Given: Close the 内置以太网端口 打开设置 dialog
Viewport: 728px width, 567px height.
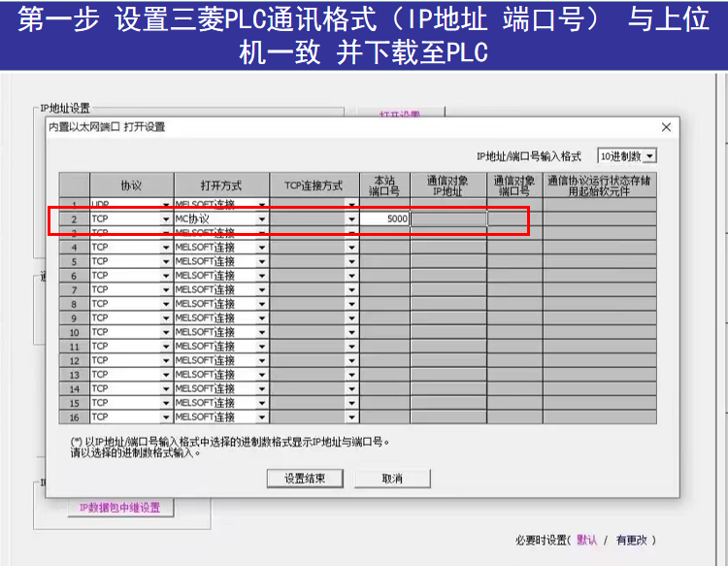Looking at the screenshot, I should [x=666, y=127].
